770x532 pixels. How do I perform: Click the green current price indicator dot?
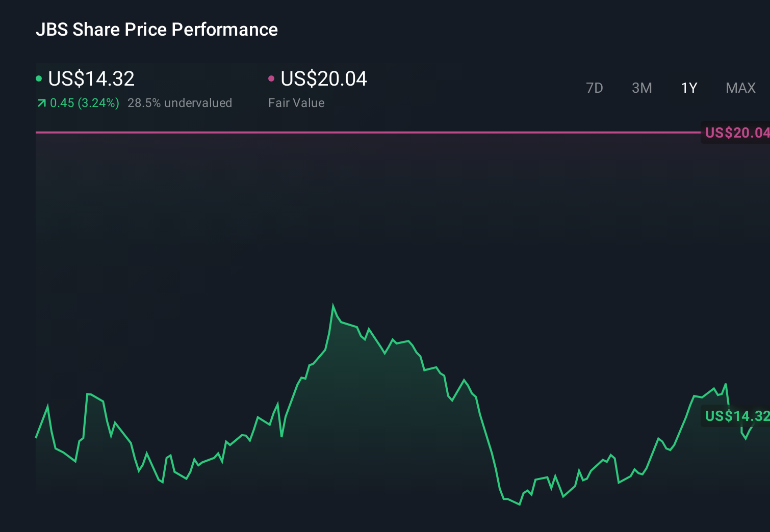click(39, 78)
